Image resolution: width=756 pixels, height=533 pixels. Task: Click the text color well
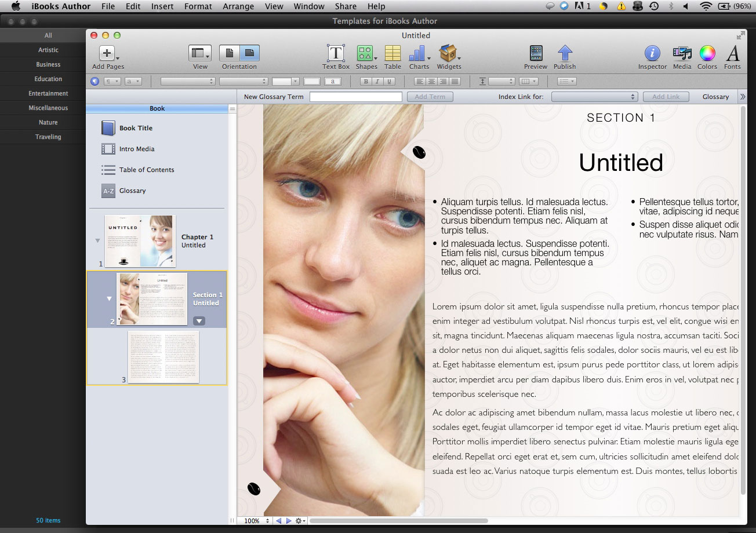point(312,82)
